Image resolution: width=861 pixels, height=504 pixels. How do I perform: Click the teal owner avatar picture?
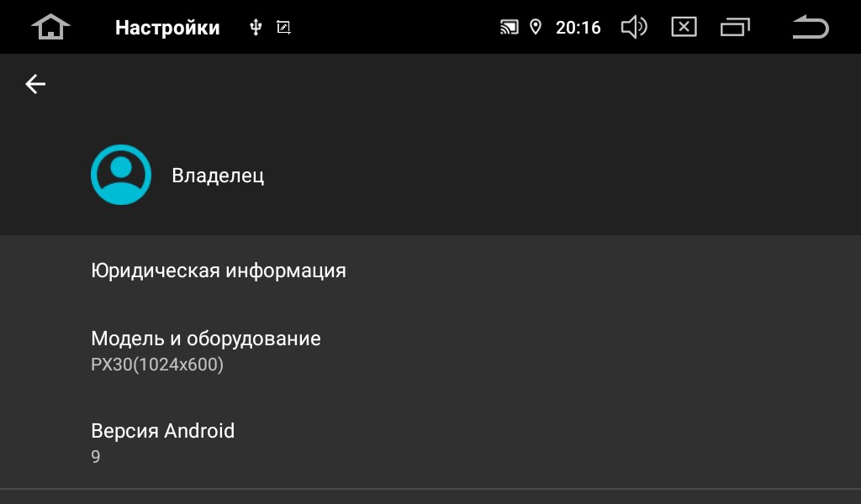121,175
